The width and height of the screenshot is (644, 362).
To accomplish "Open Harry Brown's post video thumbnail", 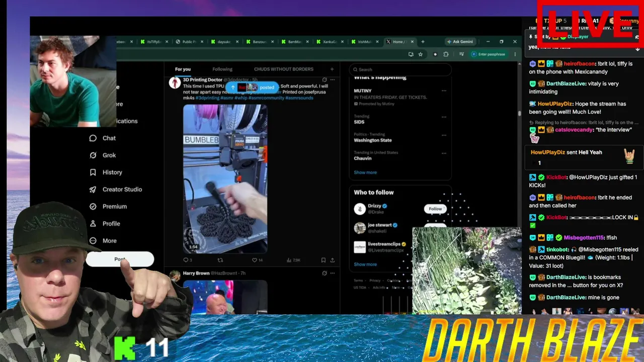I will pyautogui.click(x=225, y=297).
